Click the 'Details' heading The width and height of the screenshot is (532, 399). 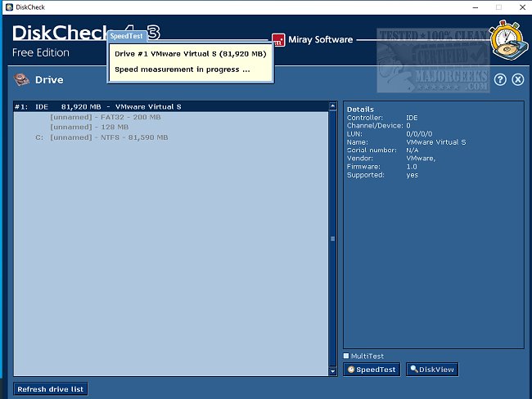[x=360, y=110]
